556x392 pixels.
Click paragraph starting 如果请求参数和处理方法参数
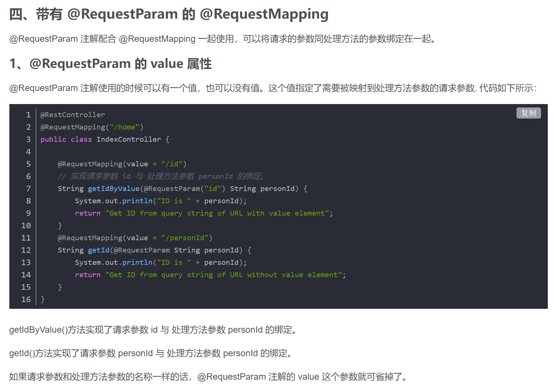click(209, 377)
